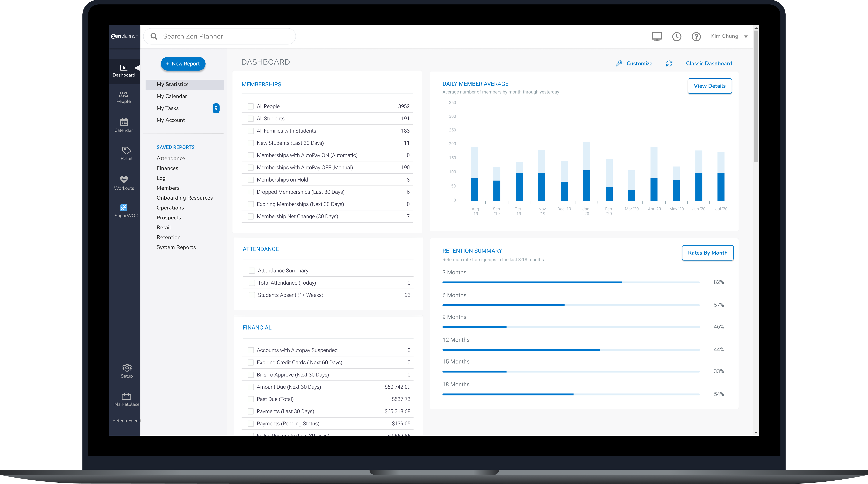Open the Calendar from the left sidebar

124,125
